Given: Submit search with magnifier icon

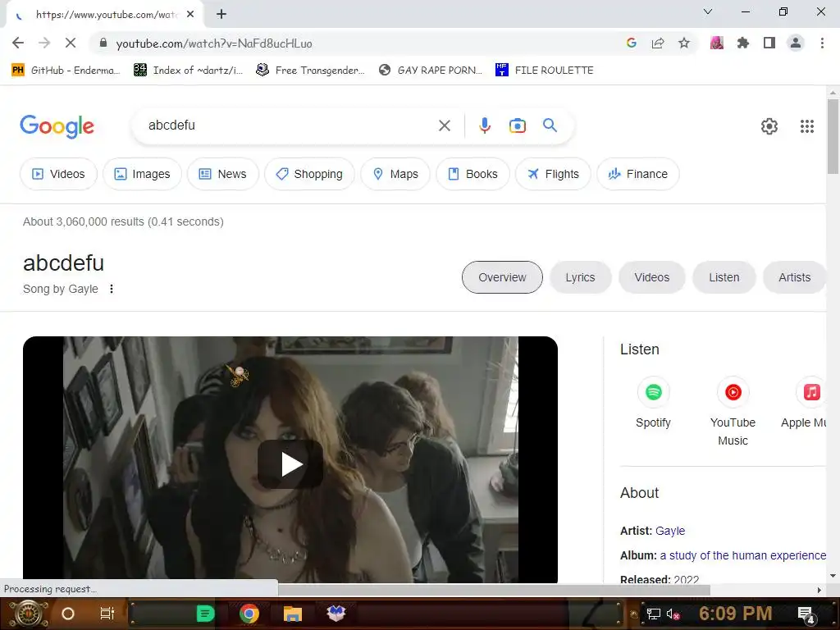Looking at the screenshot, I should [550, 126].
